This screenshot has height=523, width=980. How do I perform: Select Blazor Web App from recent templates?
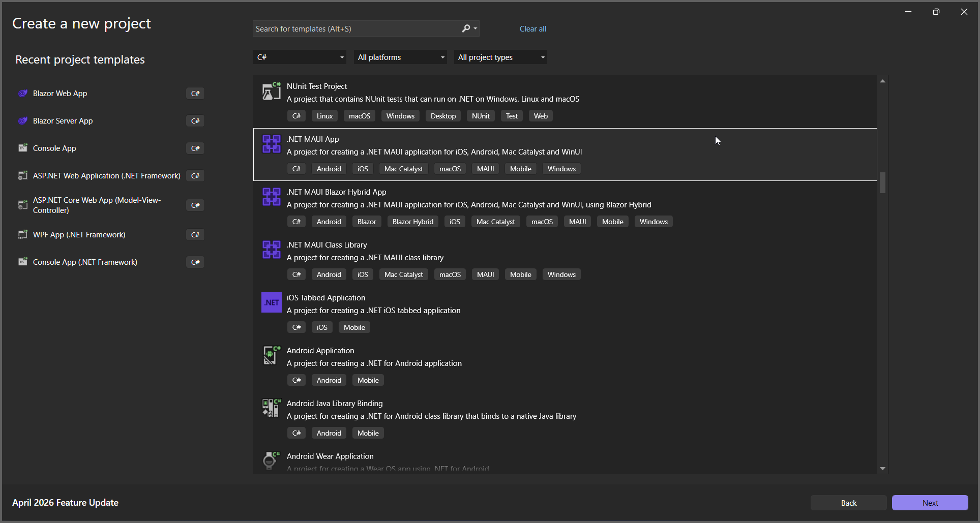click(x=60, y=94)
